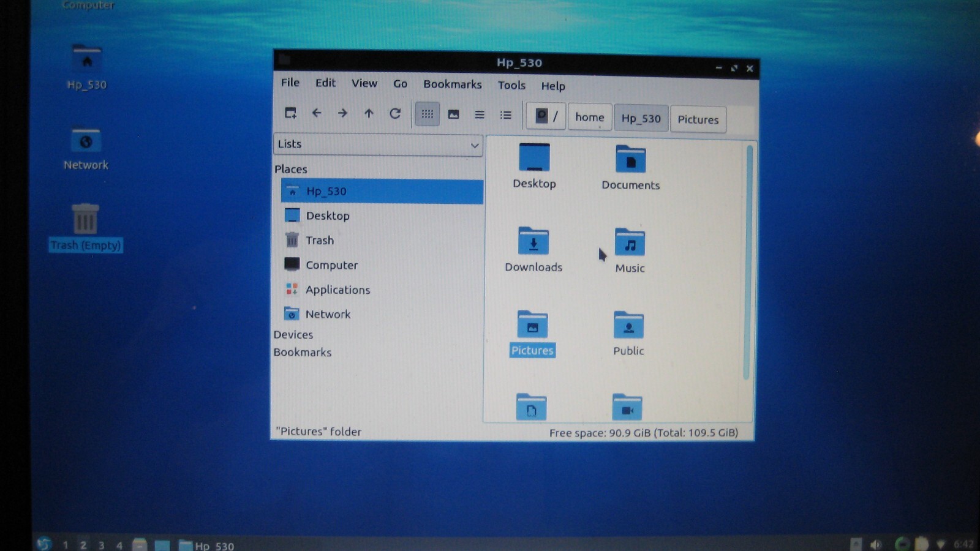Go to parent folder with up arrow
The height and width of the screenshot is (551, 980).
(x=369, y=113)
